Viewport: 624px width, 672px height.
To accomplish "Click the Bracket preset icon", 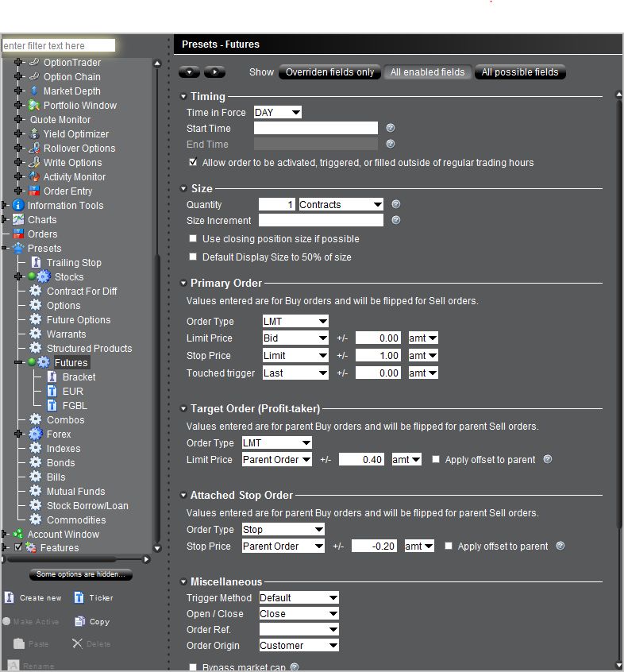I will point(52,377).
